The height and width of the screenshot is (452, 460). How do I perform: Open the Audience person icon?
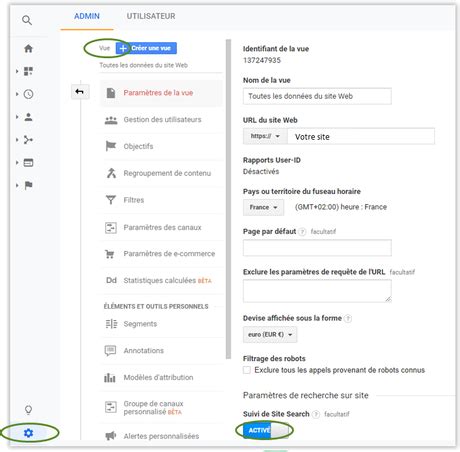pos(28,117)
